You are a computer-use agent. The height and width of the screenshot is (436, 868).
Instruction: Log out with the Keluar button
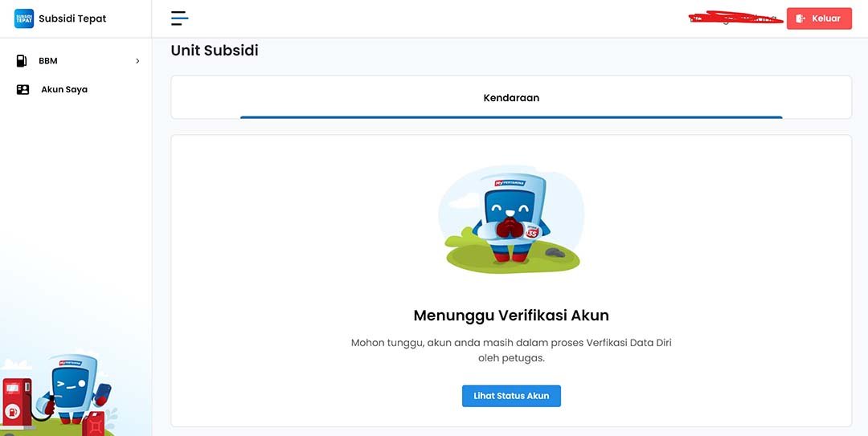(819, 18)
